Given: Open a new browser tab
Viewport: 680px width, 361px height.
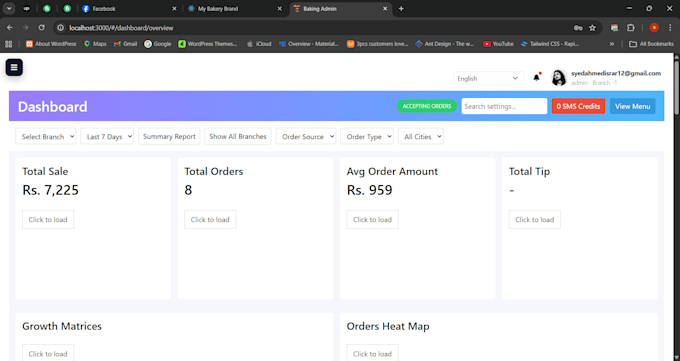Looking at the screenshot, I should [x=401, y=9].
